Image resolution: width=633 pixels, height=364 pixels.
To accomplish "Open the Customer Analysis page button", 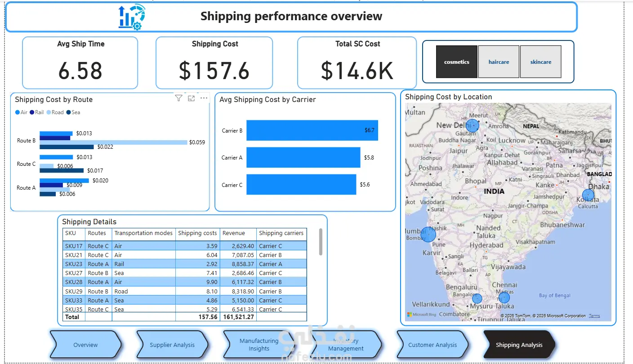I will pyautogui.click(x=432, y=345).
